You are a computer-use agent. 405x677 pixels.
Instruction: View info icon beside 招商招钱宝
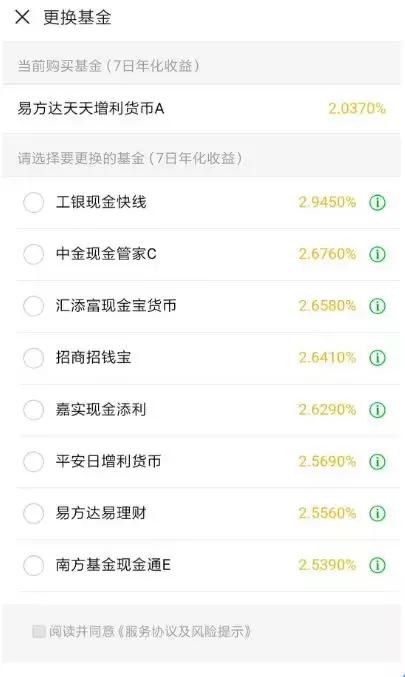(x=377, y=357)
